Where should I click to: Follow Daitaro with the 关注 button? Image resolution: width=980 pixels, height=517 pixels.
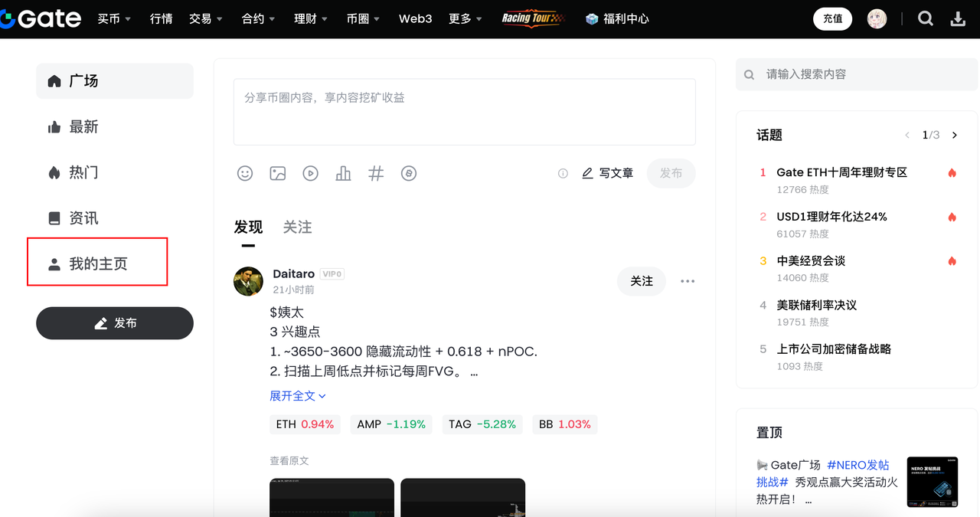point(641,281)
